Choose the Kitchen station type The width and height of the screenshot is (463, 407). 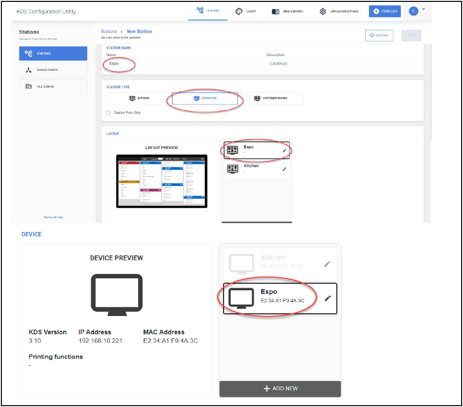[x=139, y=98]
